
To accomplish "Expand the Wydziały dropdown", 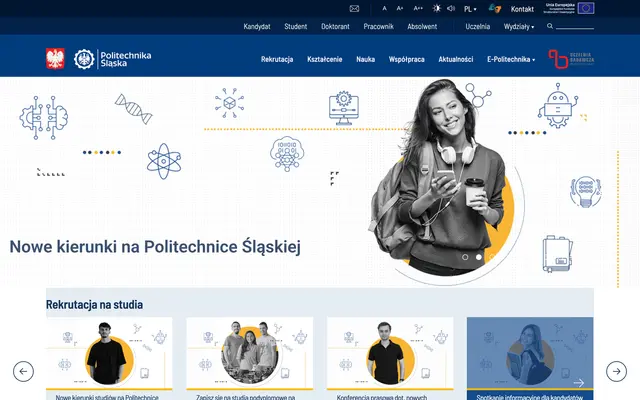I will click(519, 27).
